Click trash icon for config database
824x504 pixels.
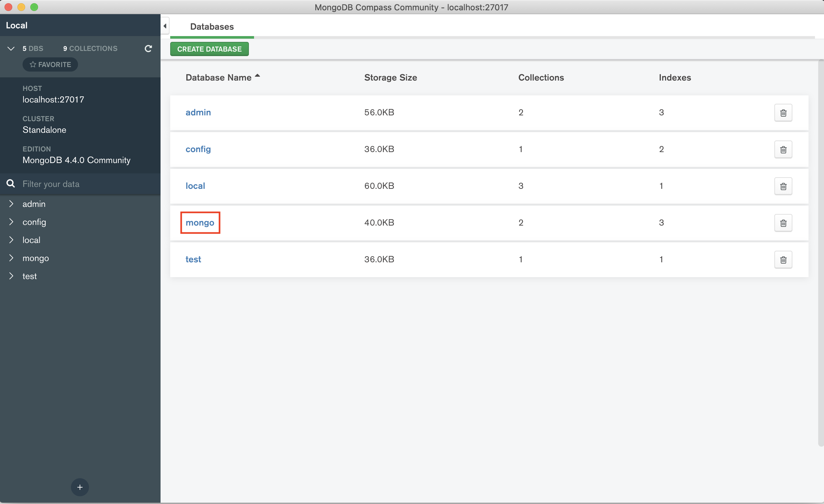[x=783, y=150]
